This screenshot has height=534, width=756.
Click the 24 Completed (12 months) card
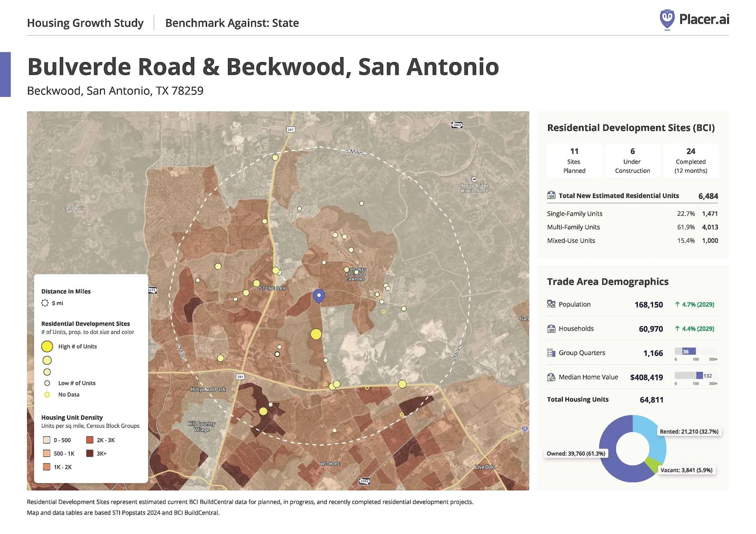coord(691,161)
